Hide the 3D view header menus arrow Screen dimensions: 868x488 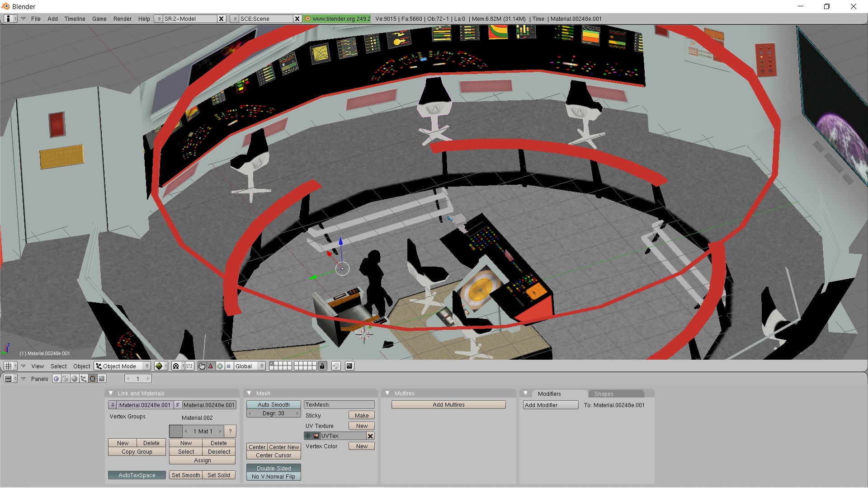[x=23, y=366]
